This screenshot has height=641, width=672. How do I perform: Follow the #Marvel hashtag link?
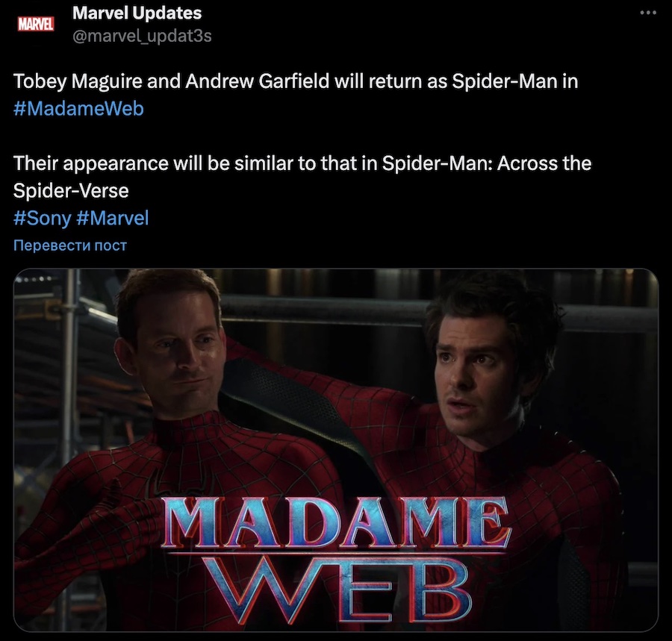(113, 218)
